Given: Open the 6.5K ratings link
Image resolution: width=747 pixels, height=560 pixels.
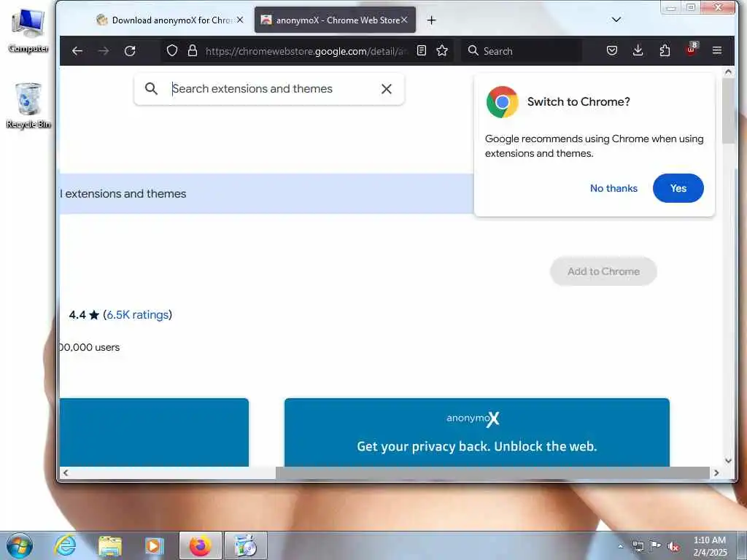Looking at the screenshot, I should click(x=138, y=315).
